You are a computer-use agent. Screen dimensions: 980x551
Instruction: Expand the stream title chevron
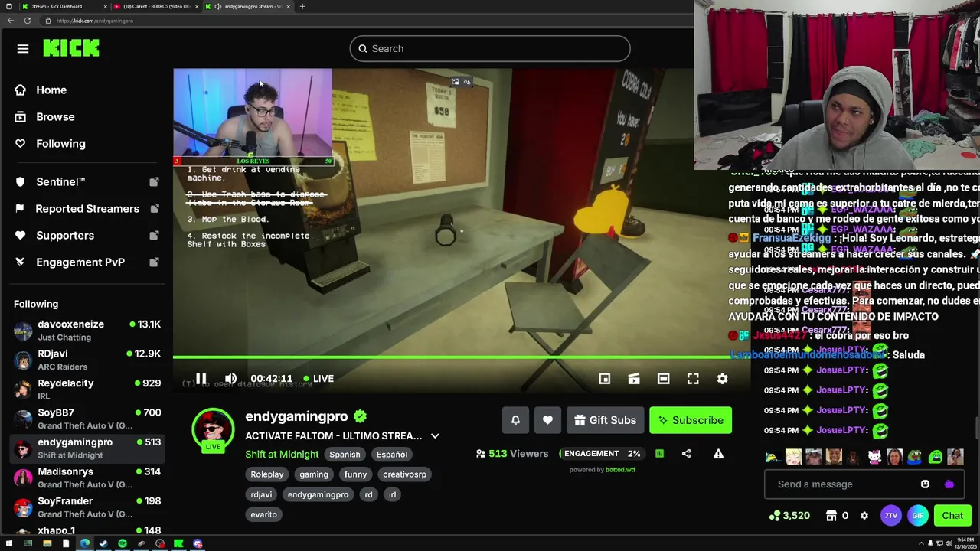coord(435,436)
